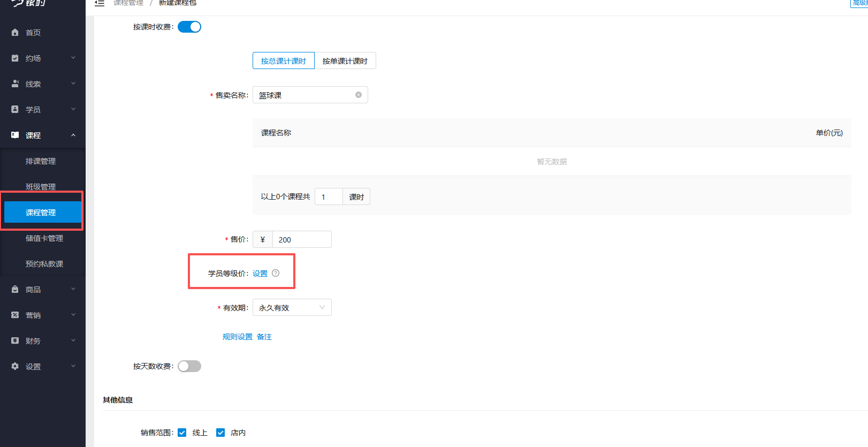Click the 新建课程包 breadcrumb text
The width and height of the screenshot is (868, 447).
178,3
